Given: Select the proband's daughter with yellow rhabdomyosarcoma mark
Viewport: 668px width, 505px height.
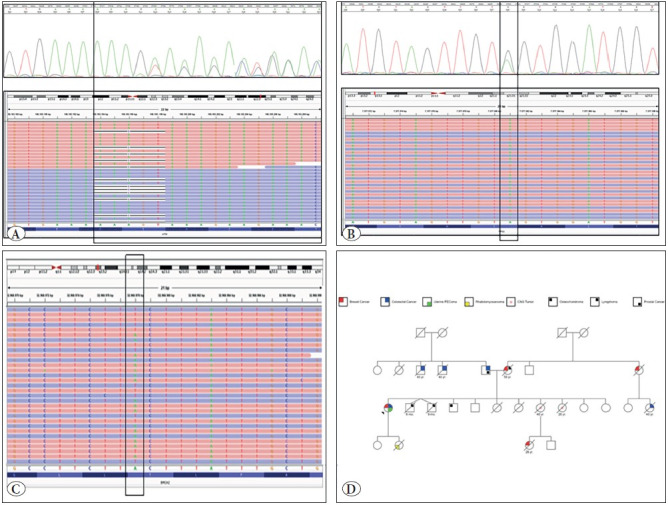Looking at the screenshot, I should pos(399,445).
